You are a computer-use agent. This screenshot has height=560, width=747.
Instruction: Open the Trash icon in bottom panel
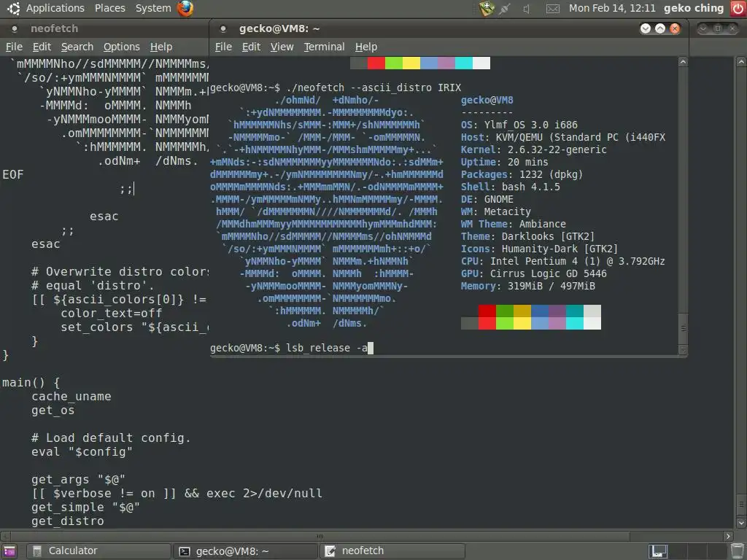(737, 551)
